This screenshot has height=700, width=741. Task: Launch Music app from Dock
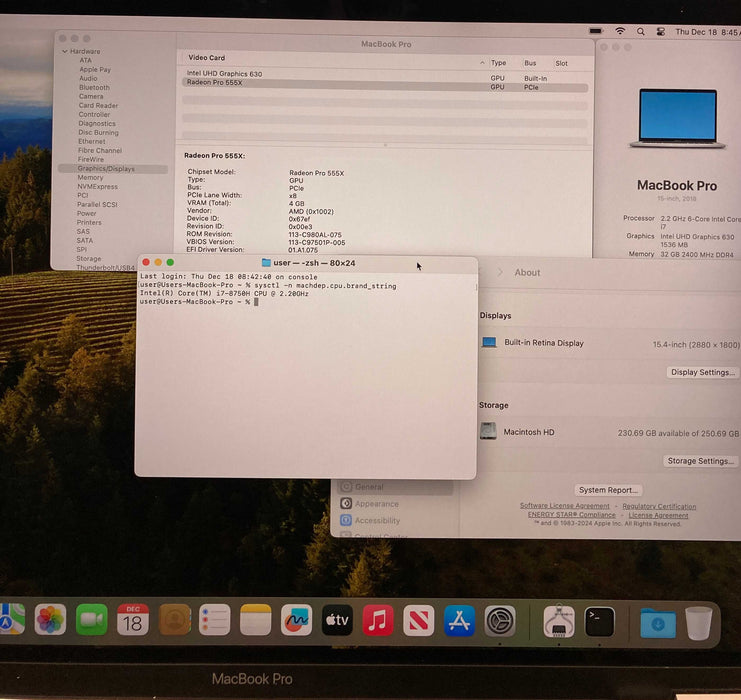[x=378, y=620]
